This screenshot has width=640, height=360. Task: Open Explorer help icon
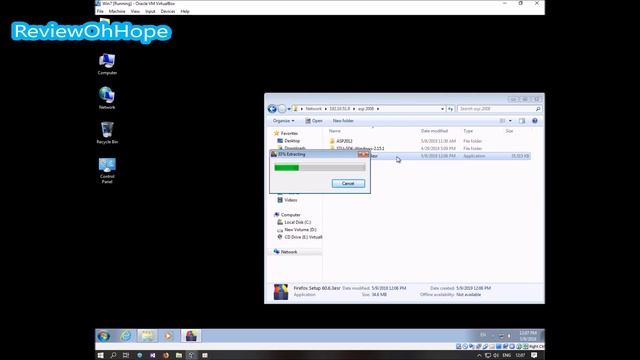[535, 121]
